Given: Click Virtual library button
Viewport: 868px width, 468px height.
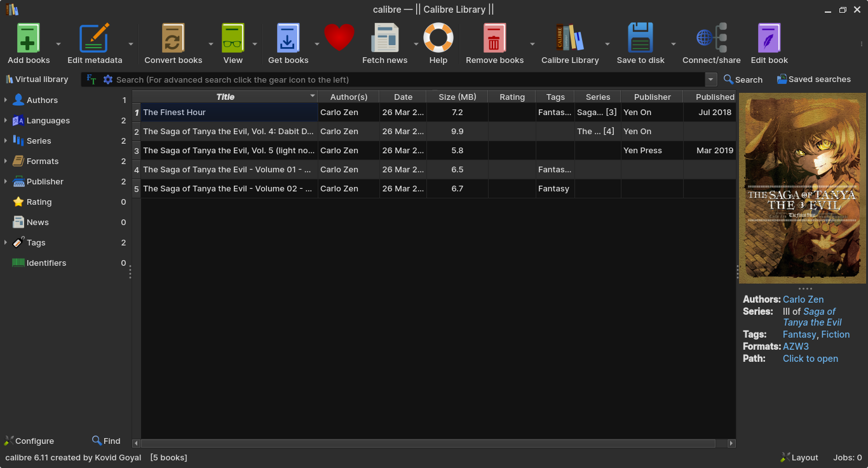Looking at the screenshot, I should click(x=37, y=79).
